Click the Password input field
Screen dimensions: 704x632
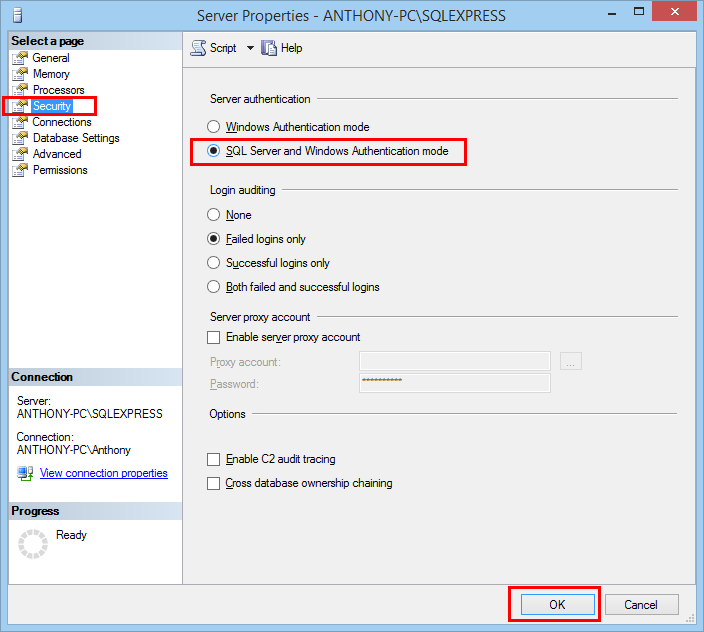coord(454,384)
